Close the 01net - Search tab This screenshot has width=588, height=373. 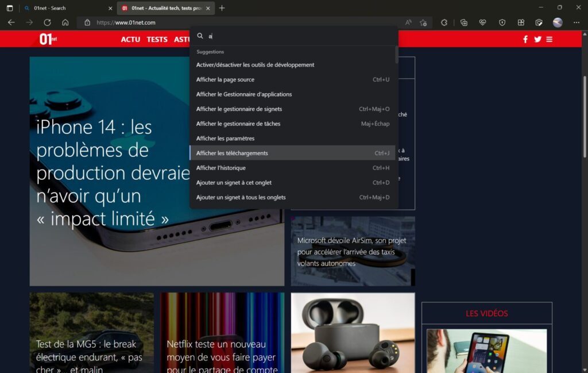pyautogui.click(x=110, y=8)
